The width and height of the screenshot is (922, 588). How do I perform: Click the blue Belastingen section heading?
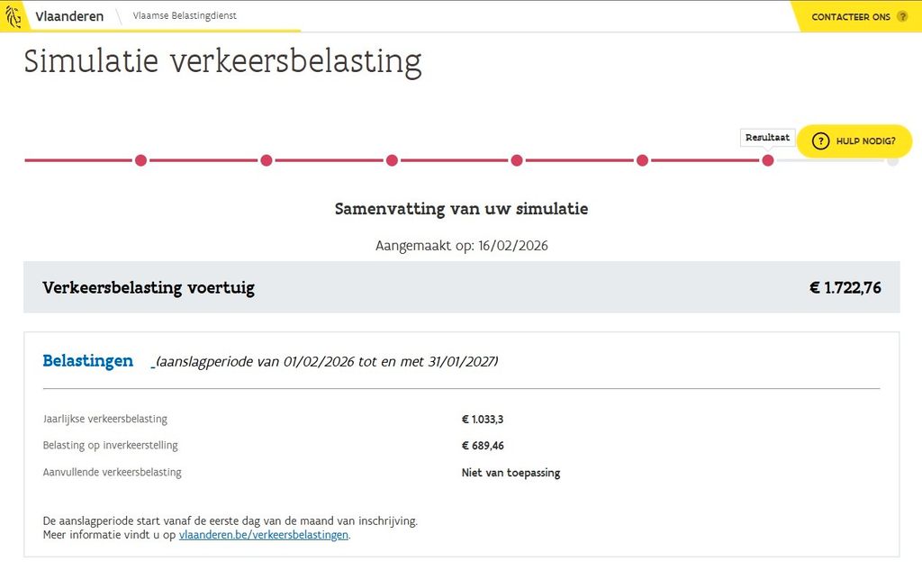88,361
